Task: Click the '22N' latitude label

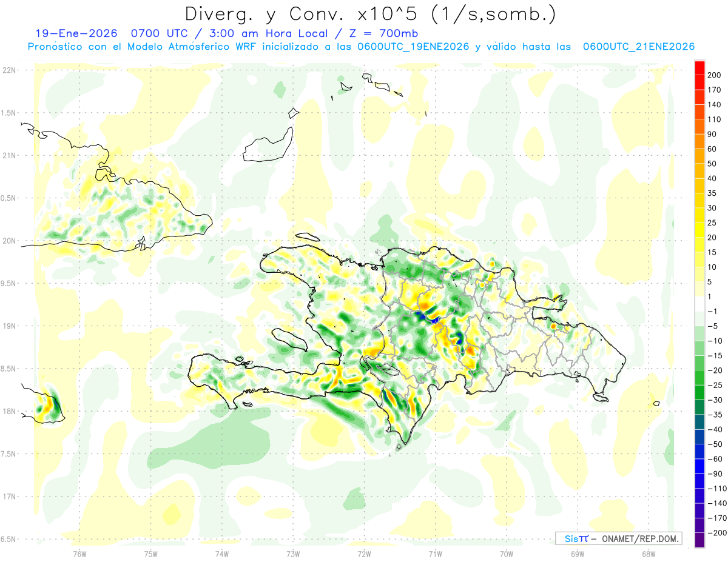Action: point(8,70)
